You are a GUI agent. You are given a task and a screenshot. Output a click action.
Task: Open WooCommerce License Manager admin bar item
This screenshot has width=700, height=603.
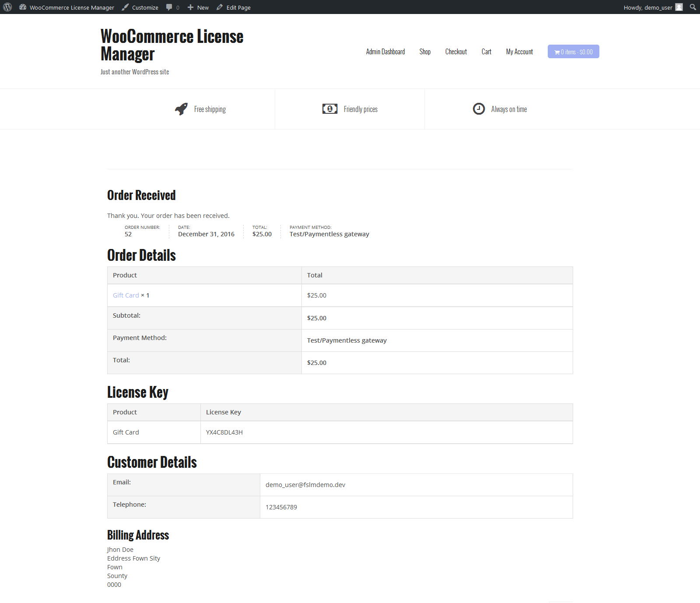pos(66,7)
